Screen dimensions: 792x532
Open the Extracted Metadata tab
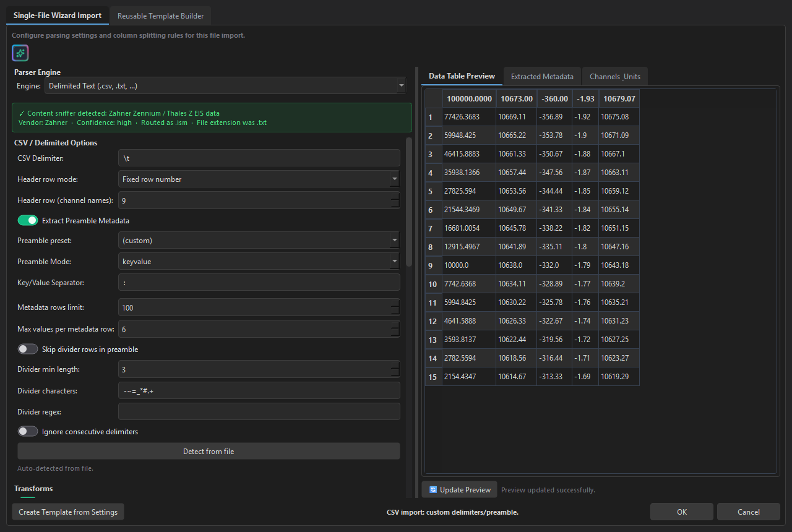tap(542, 77)
